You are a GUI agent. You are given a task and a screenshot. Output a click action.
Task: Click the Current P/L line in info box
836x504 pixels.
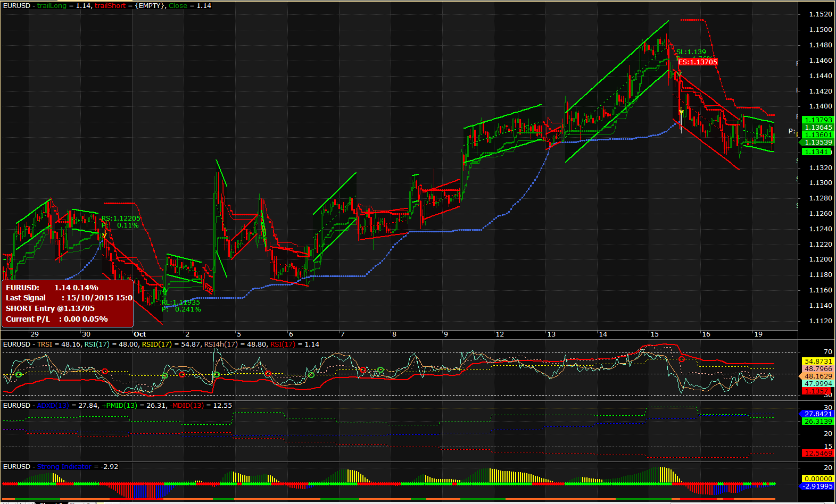click(57, 319)
